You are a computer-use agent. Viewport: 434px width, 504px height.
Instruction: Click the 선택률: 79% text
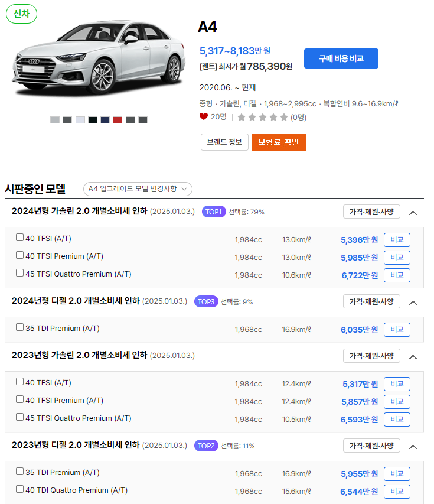pos(246,212)
